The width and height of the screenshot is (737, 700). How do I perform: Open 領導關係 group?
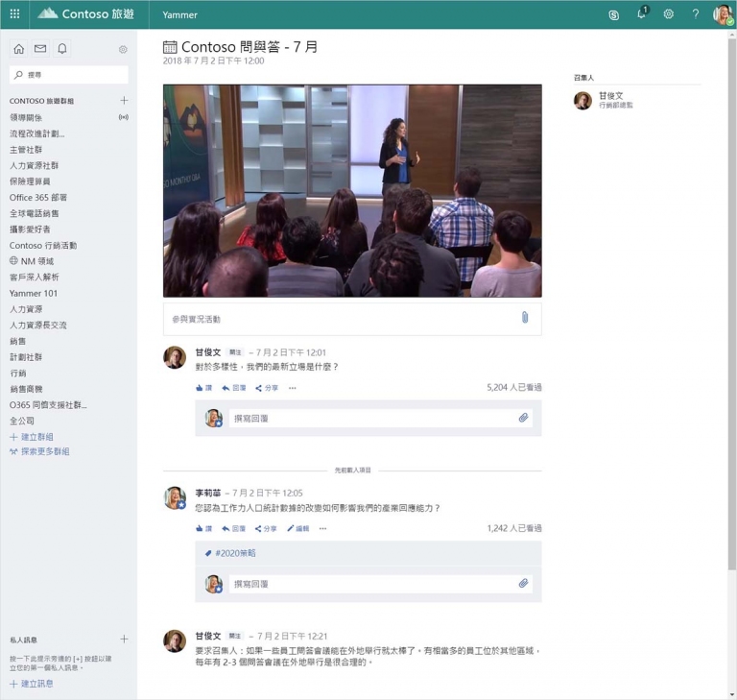(x=26, y=117)
